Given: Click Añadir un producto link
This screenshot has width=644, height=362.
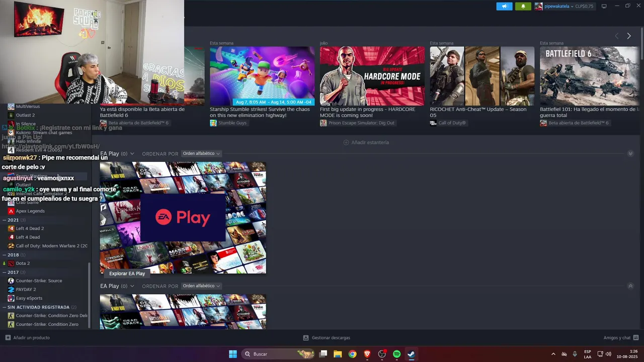Looking at the screenshot, I should coord(31,338).
